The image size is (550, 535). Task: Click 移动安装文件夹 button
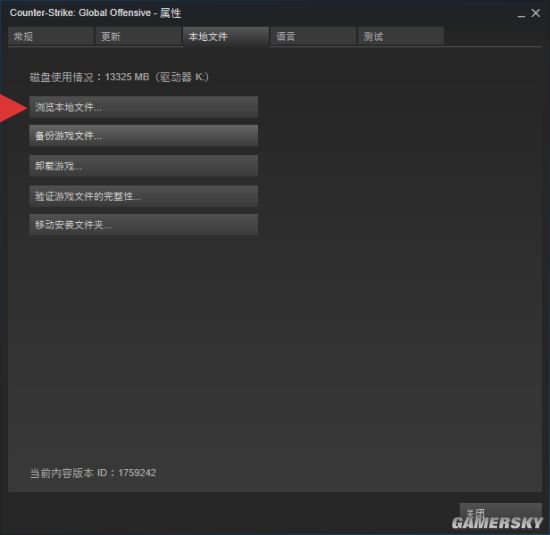(x=143, y=224)
